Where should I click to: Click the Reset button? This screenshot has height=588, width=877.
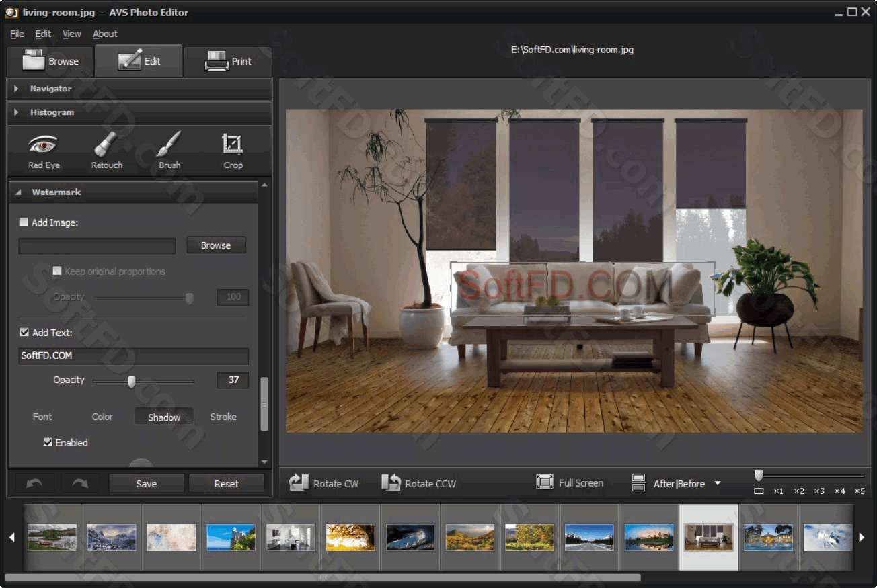click(227, 484)
